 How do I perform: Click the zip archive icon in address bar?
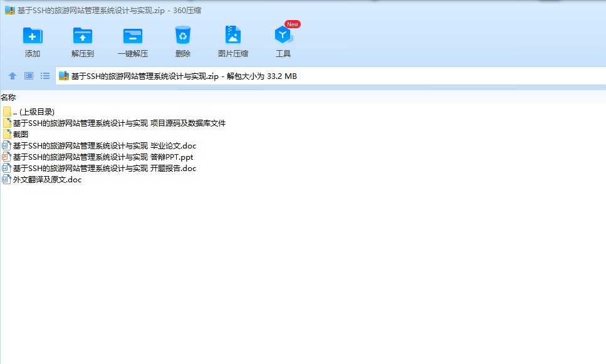64,76
